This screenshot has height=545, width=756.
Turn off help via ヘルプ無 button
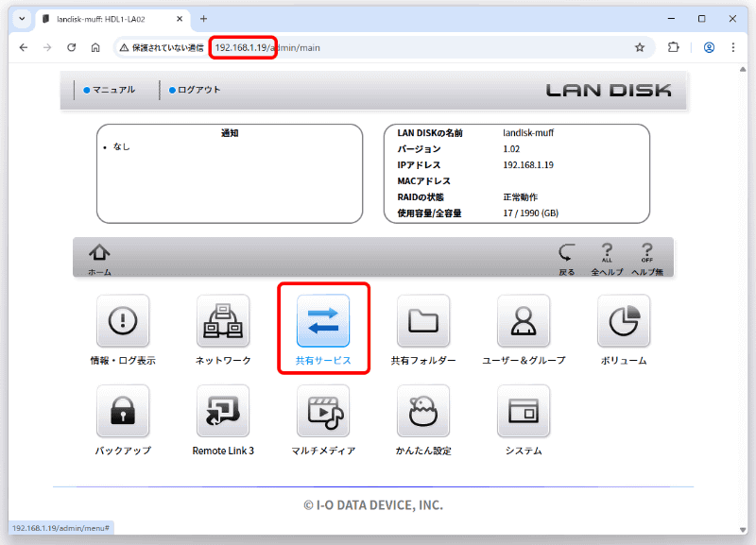646,256
